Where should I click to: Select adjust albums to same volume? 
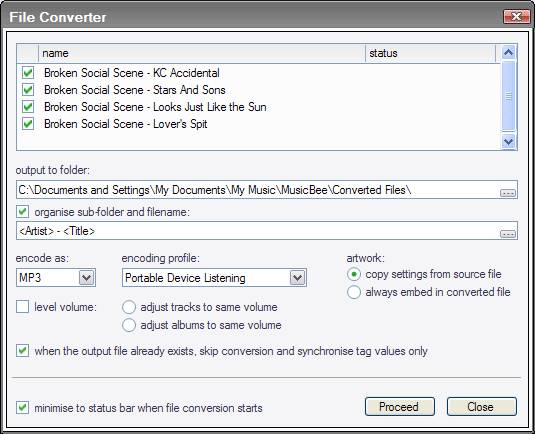129,325
